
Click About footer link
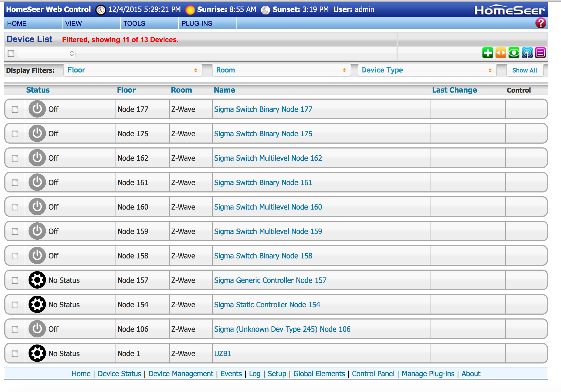[471, 374]
